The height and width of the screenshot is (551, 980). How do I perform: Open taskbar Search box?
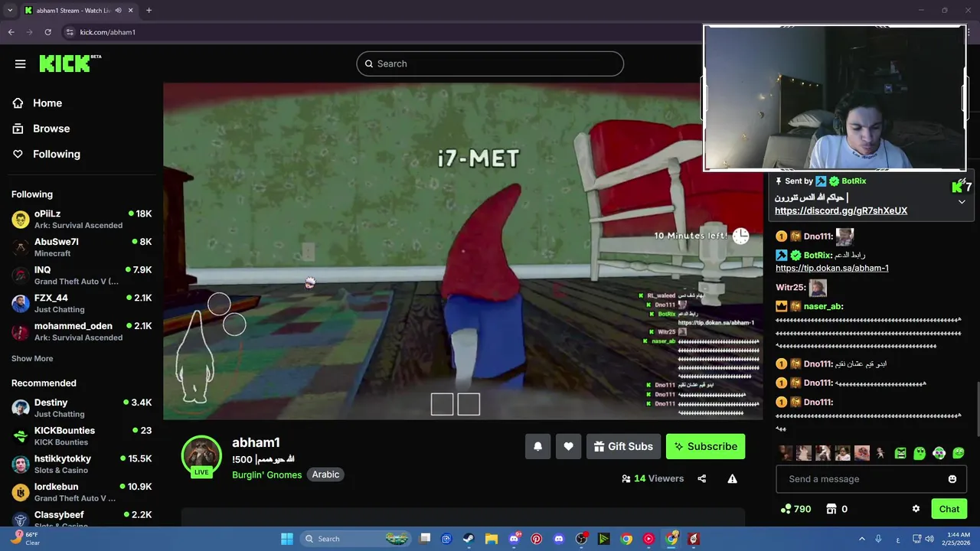[355, 539]
